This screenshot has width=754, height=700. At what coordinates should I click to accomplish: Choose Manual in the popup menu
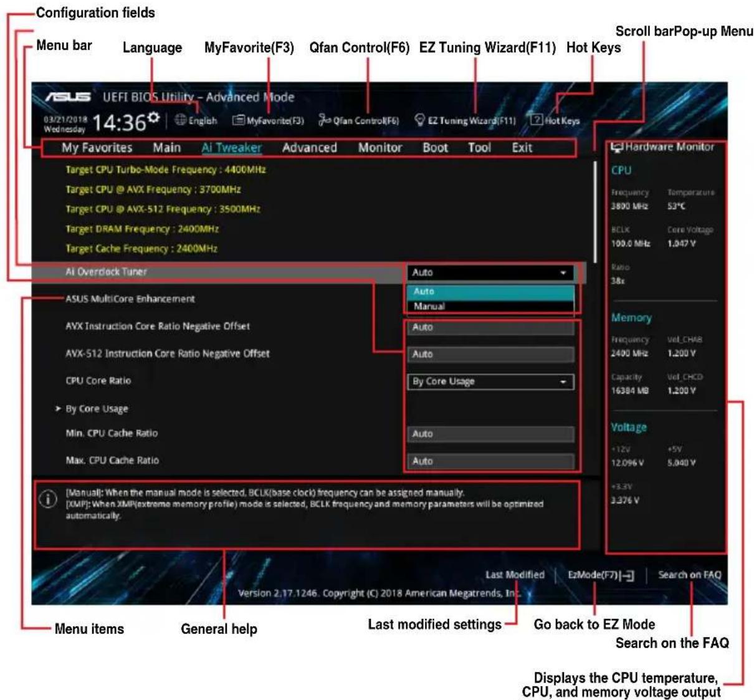pyautogui.click(x=490, y=306)
